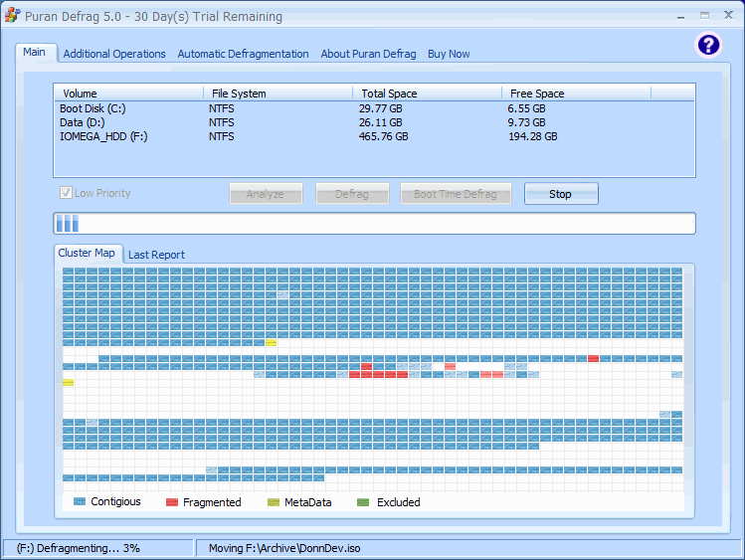Select the Data (D:) volume row

[374, 122]
